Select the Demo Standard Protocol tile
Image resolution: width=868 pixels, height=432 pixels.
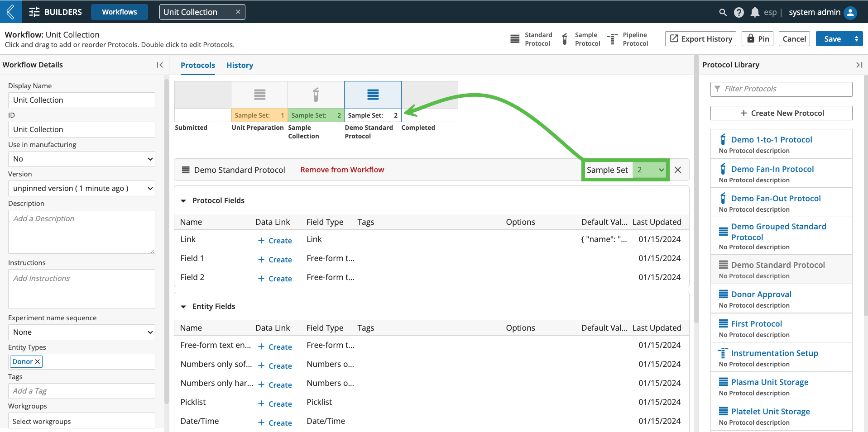pos(373,101)
